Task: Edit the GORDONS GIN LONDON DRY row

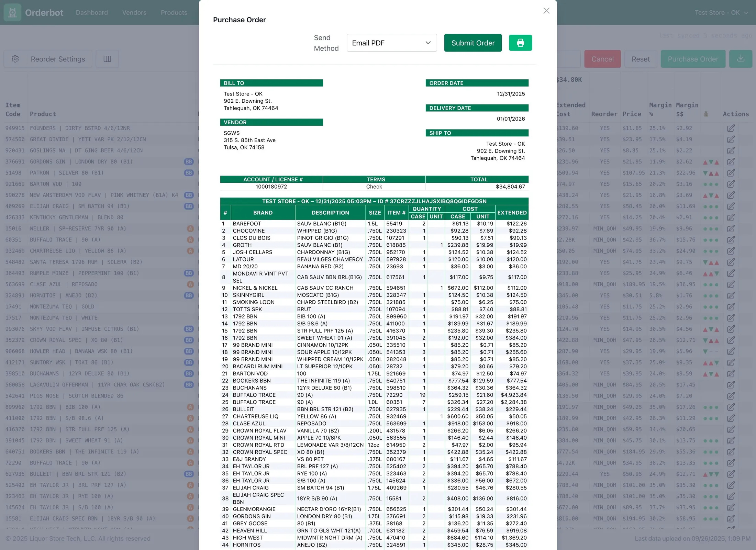Action: pyautogui.click(x=731, y=161)
